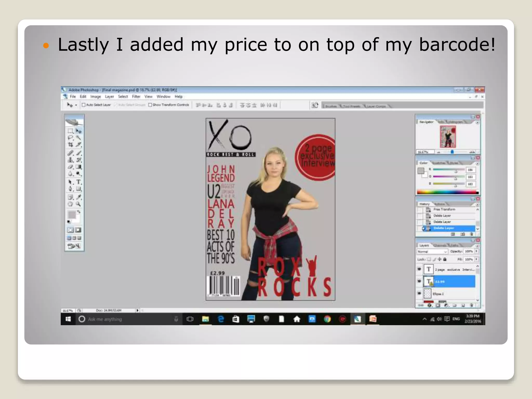Select the Eraser tool
This screenshot has height=399, width=532.
pos(70,167)
